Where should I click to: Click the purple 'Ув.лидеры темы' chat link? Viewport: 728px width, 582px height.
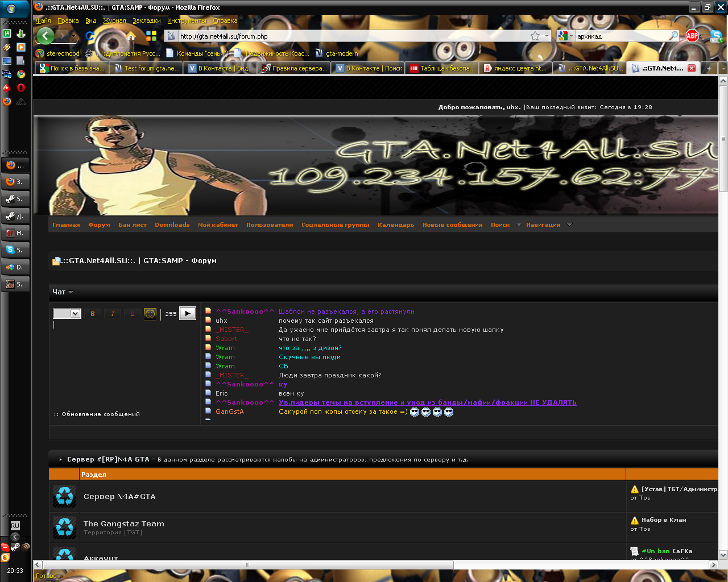click(x=428, y=402)
